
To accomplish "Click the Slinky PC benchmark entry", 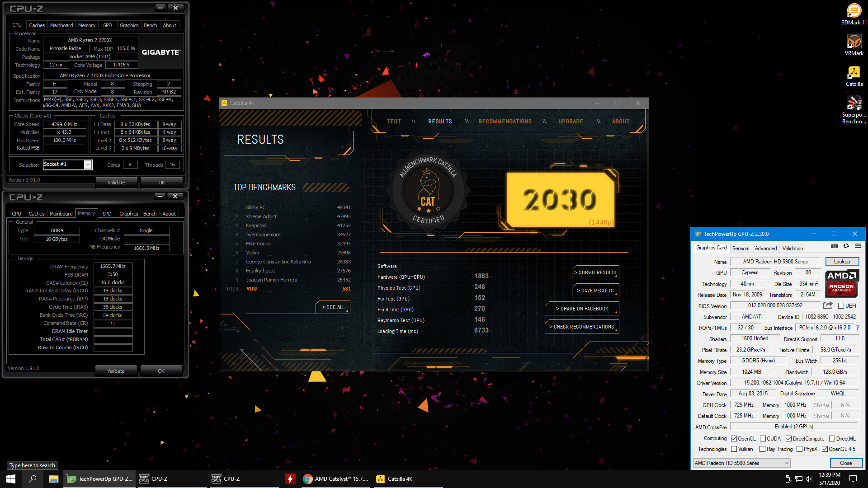I will 293,207.
